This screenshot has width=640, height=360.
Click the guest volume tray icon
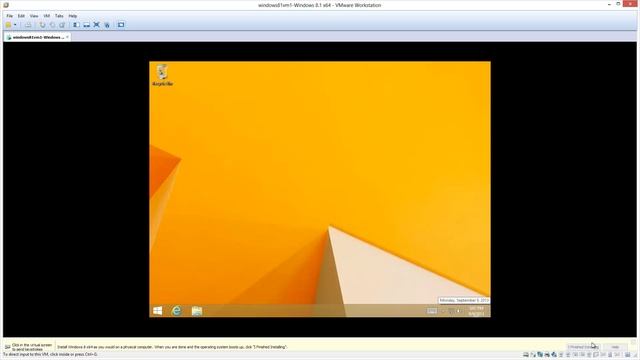(459, 311)
